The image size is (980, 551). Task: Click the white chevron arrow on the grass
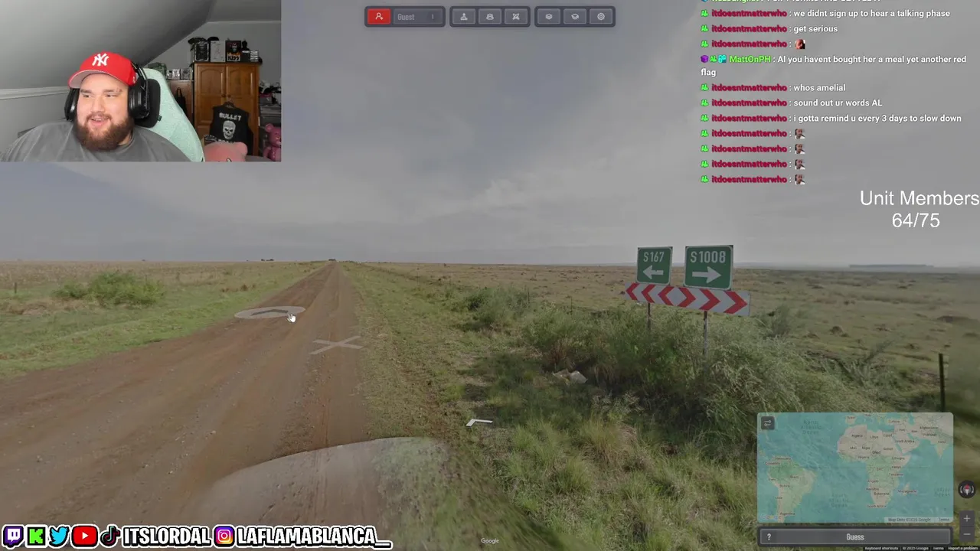coord(479,422)
